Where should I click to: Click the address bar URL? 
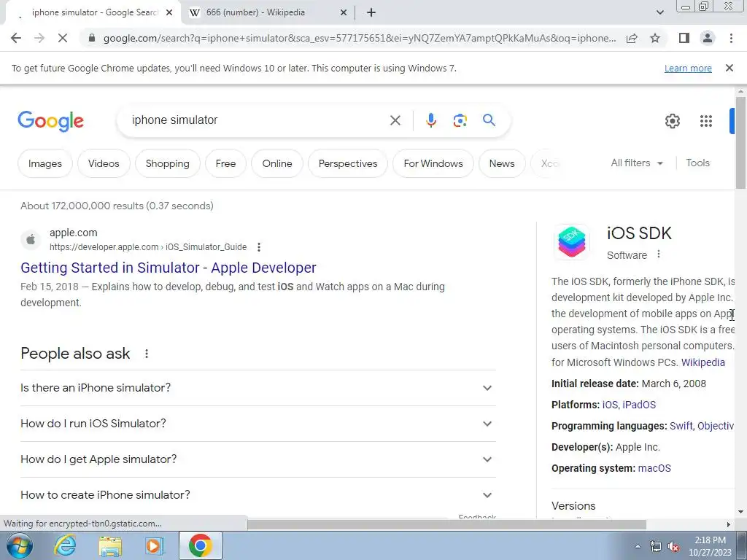(360, 38)
